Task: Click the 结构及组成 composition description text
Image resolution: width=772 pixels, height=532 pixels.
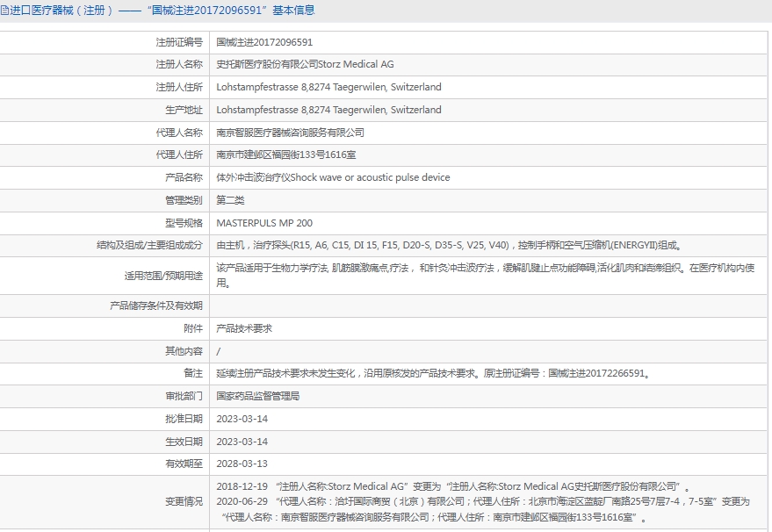Action: (449, 246)
